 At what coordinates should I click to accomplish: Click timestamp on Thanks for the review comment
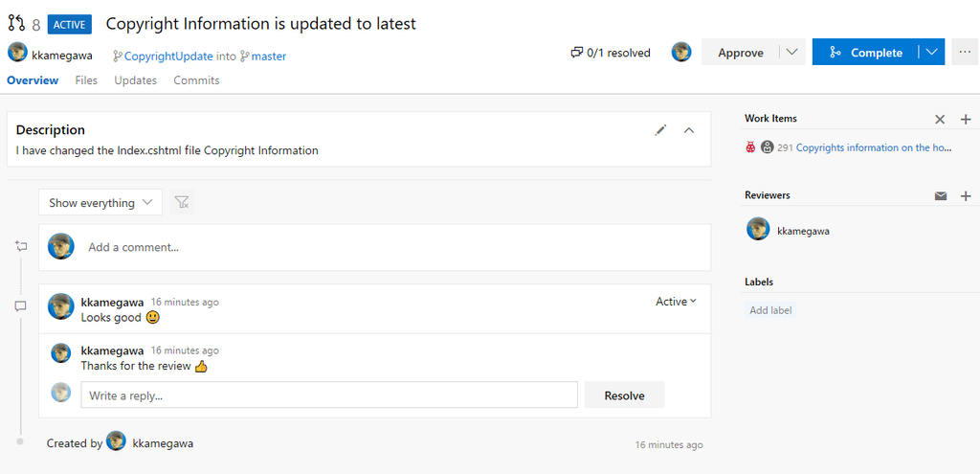coord(185,350)
